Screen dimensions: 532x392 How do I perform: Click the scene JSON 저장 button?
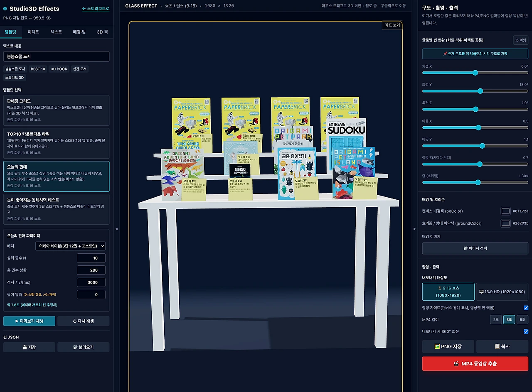(x=29, y=347)
